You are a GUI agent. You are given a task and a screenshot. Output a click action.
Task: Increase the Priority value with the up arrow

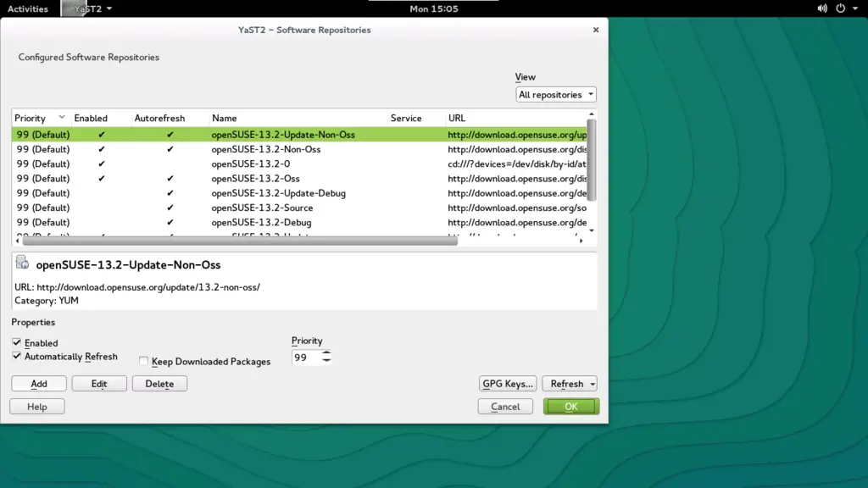pyautogui.click(x=326, y=353)
